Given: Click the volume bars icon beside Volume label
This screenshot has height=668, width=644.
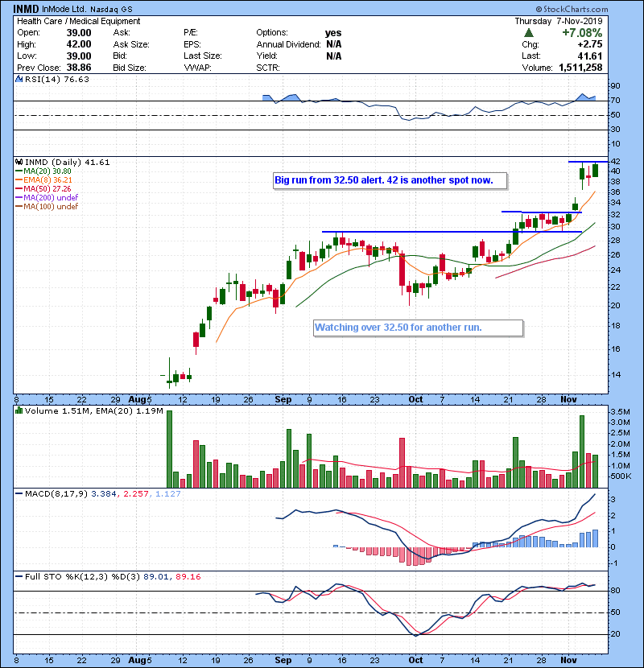Looking at the screenshot, I should click(x=19, y=410).
